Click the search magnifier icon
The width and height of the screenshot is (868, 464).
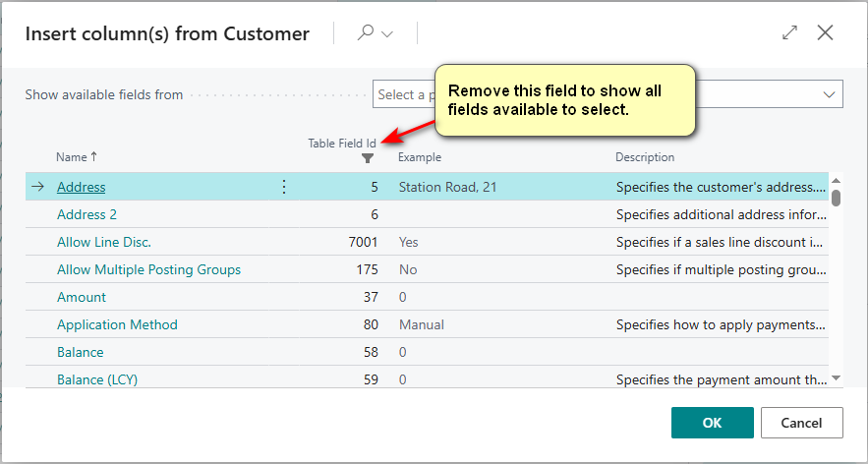click(x=365, y=33)
